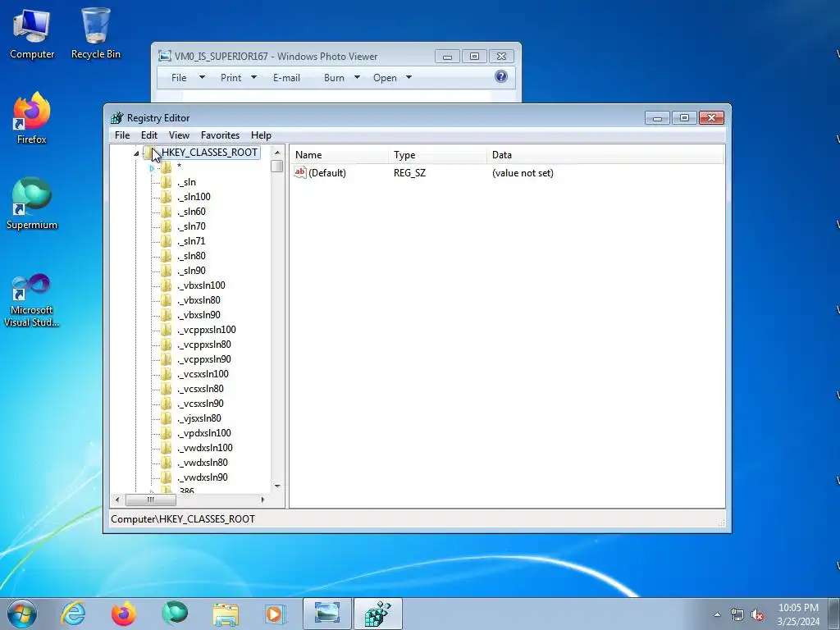Click the network icon in system tray
The height and width of the screenshot is (630, 840).
coord(737,615)
